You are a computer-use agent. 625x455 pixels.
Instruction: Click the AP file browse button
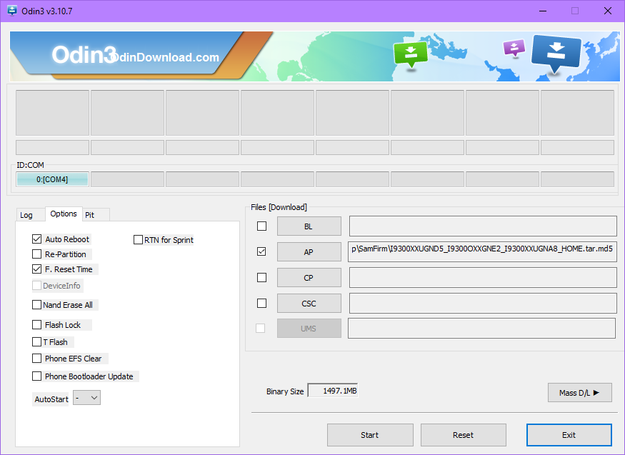[x=309, y=252]
